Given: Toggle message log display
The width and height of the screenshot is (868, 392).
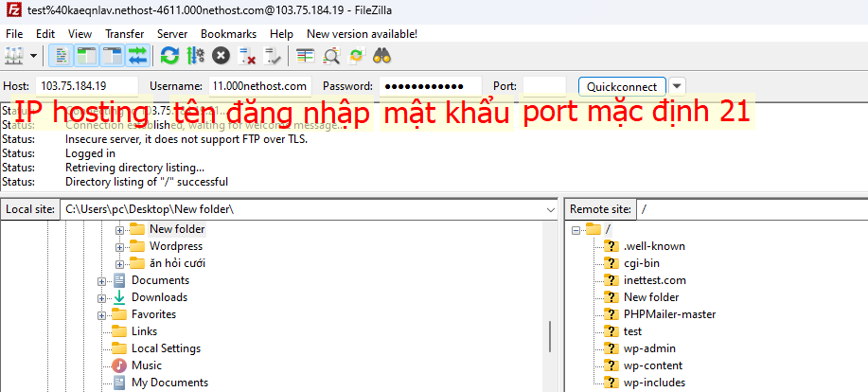Looking at the screenshot, I should pos(61,56).
